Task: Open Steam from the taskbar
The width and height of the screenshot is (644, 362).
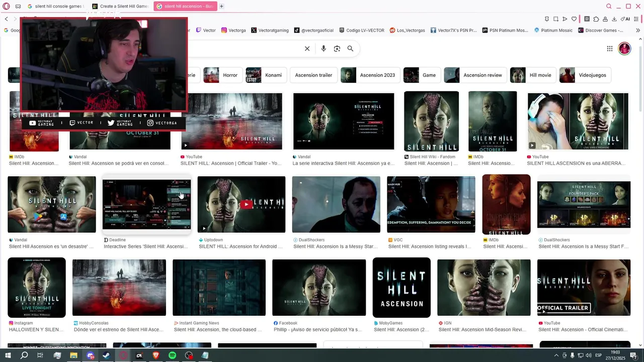Action: click(106, 355)
